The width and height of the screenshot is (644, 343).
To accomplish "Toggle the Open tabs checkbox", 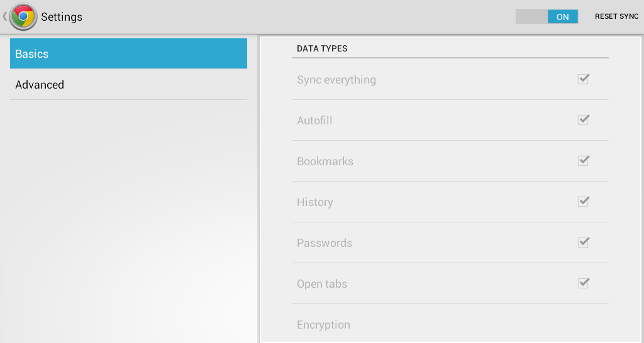I will click(583, 283).
